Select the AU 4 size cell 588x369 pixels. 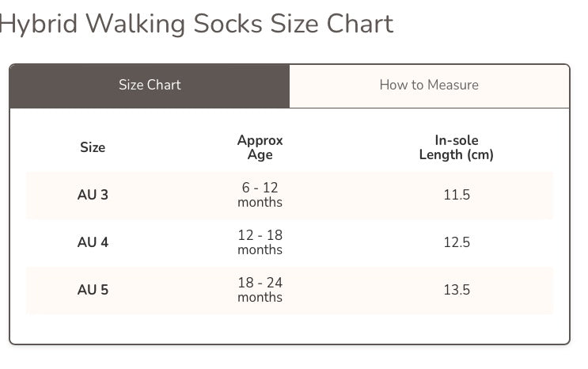click(x=93, y=242)
